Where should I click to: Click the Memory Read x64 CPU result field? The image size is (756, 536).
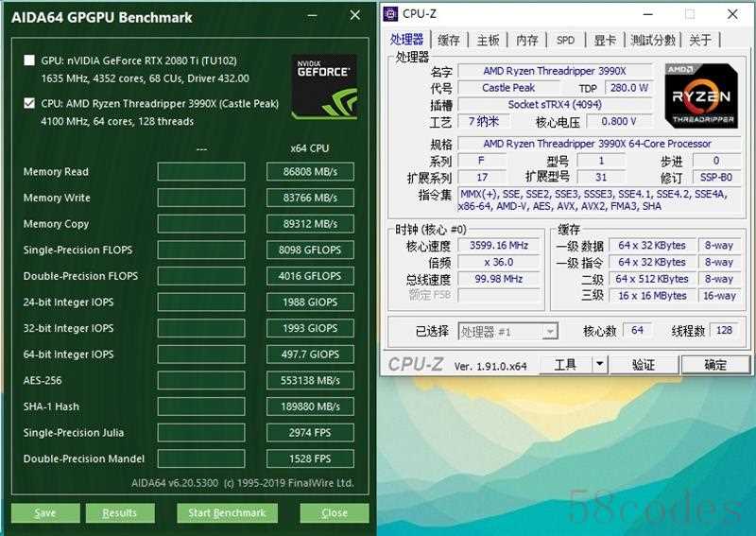(310, 171)
